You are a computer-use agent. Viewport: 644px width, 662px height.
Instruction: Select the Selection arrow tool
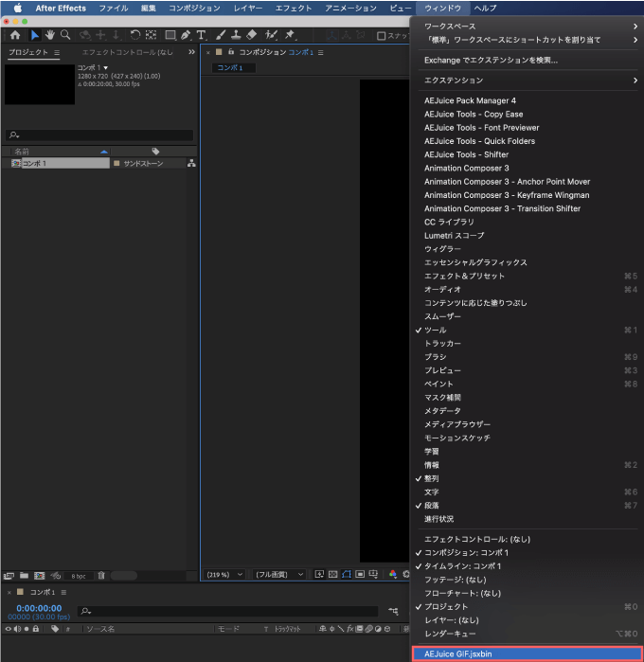[x=35, y=35]
